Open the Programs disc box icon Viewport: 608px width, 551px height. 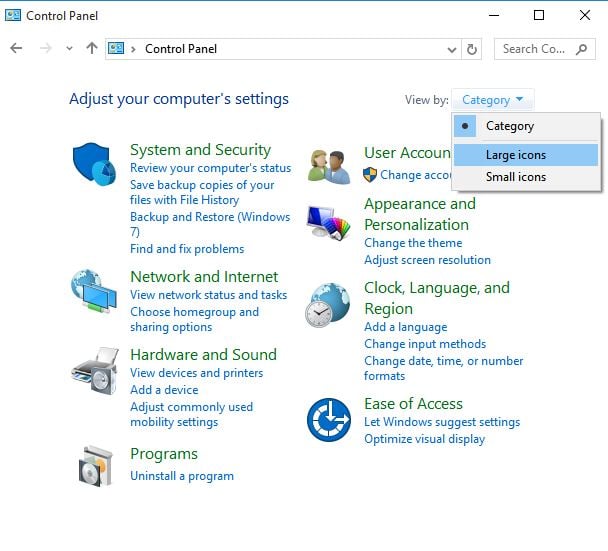96,466
